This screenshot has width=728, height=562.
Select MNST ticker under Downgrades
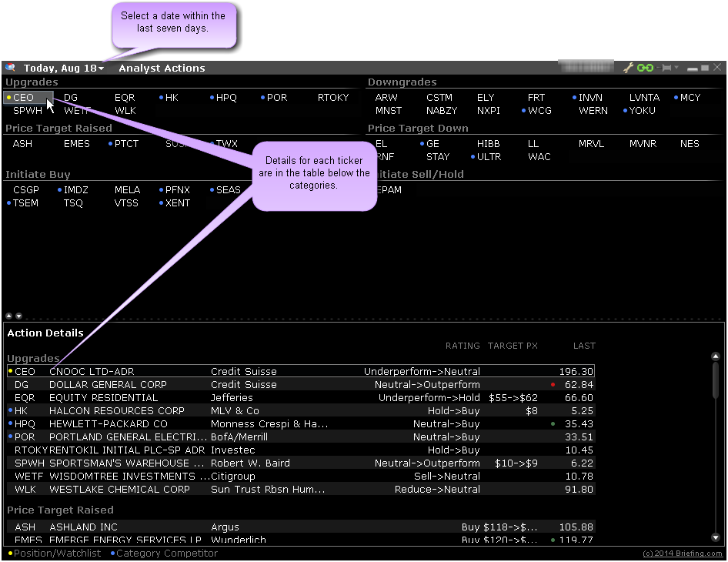pyautogui.click(x=389, y=111)
